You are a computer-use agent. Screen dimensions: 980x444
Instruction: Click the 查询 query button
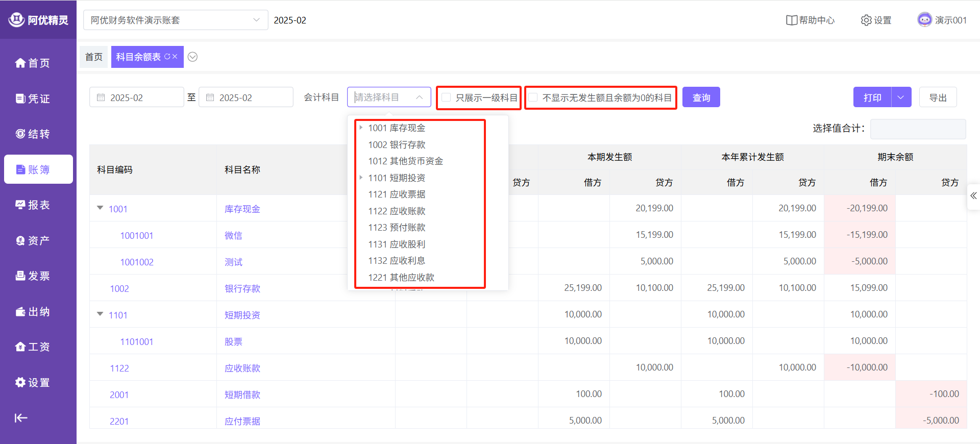(701, 97)
